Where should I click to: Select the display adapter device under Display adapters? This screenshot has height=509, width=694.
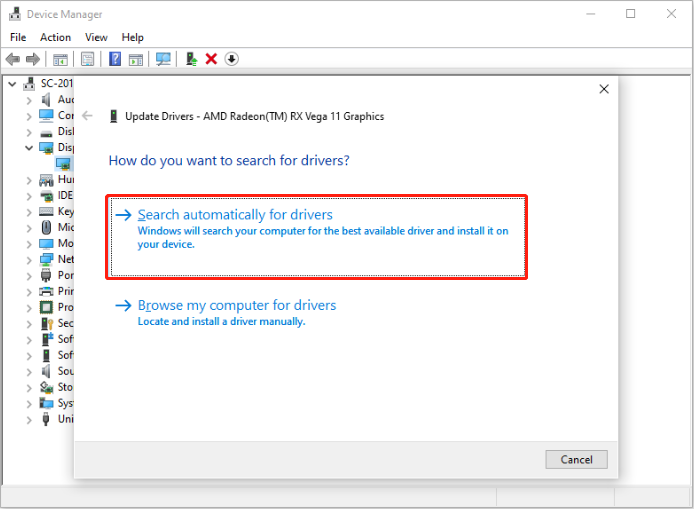click(x=63, y=163)
